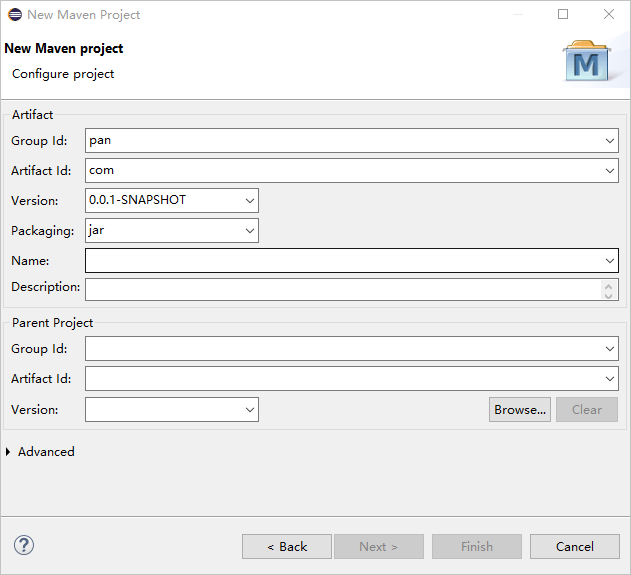Open the Artifact Group Id dropdown arrow
The height and width of the screenshot is (575, 631).
610,141
